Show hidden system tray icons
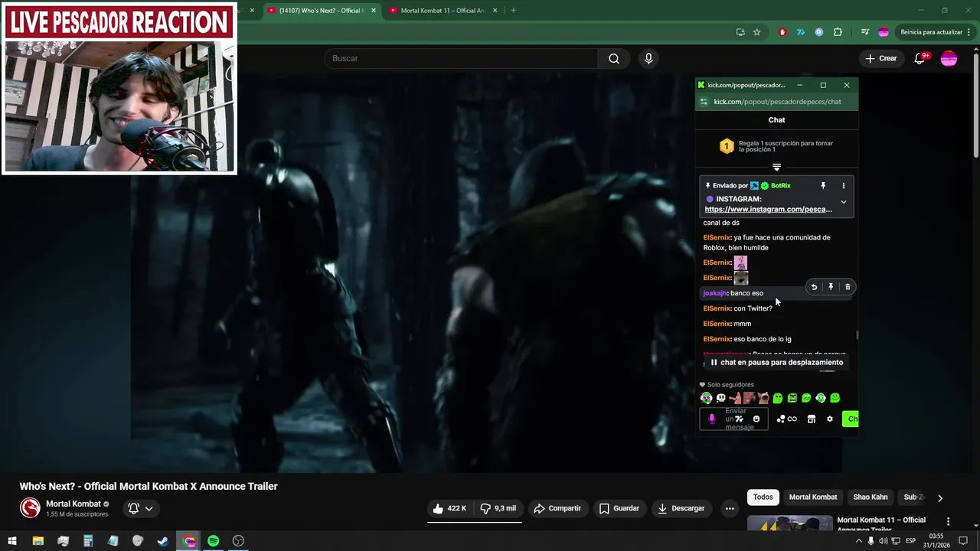Viewport: 980px width, 551px height. pos(858,541)
